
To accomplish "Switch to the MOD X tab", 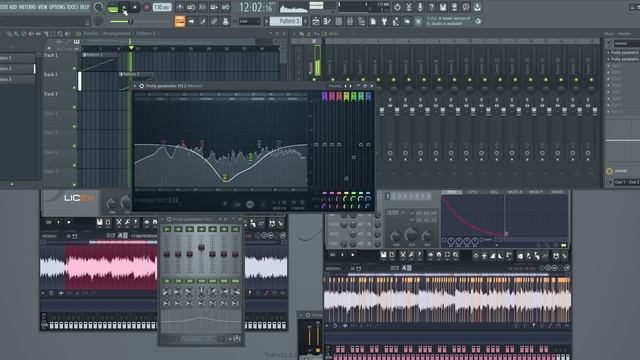I will (x=515, y=192).
